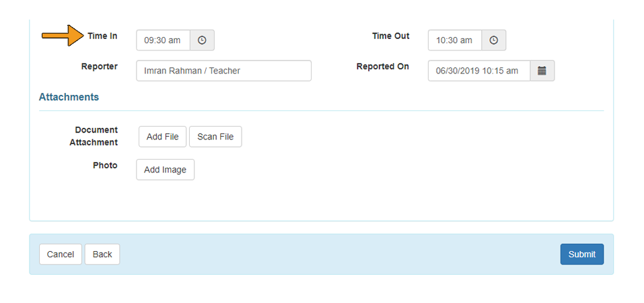Image resolution: width=644 pixels, height=303 pixels.
Task: Click the Document Attachment label
Action: click(94, 136)
